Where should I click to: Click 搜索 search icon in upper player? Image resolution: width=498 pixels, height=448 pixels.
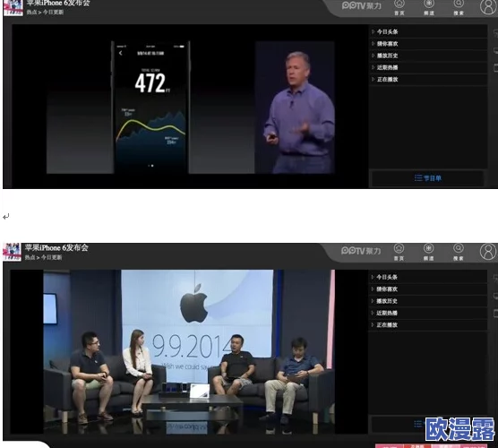(x=459, y=7)
